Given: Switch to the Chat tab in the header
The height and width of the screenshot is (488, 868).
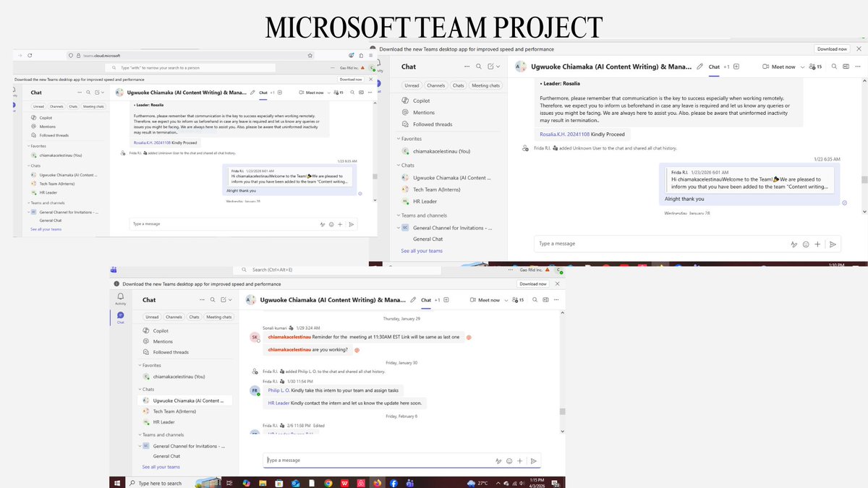Looking at the screenshot, I should [x=425, y=299].
